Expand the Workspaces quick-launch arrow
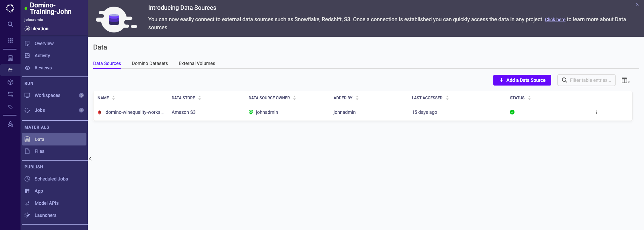Image resolution: width=644 pixels, height=230 pixels. (x=81, y=95)
